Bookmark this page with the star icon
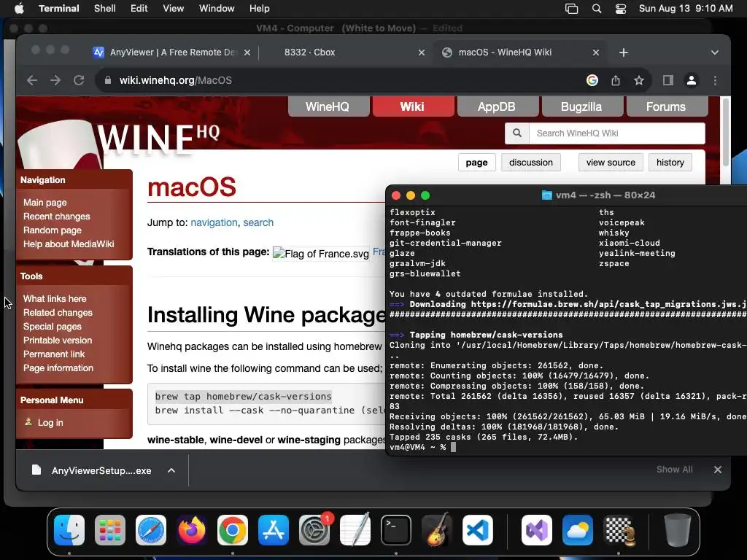747x560 pixels. coord(639,80)
